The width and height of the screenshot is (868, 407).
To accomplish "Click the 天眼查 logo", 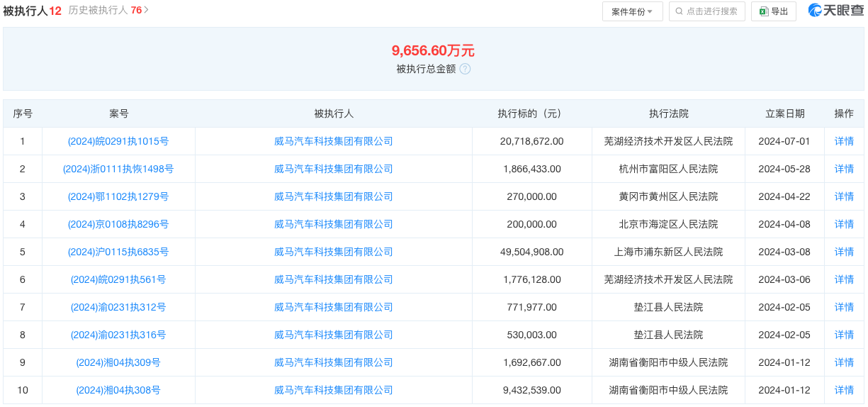I will click(x=835, y=11).
